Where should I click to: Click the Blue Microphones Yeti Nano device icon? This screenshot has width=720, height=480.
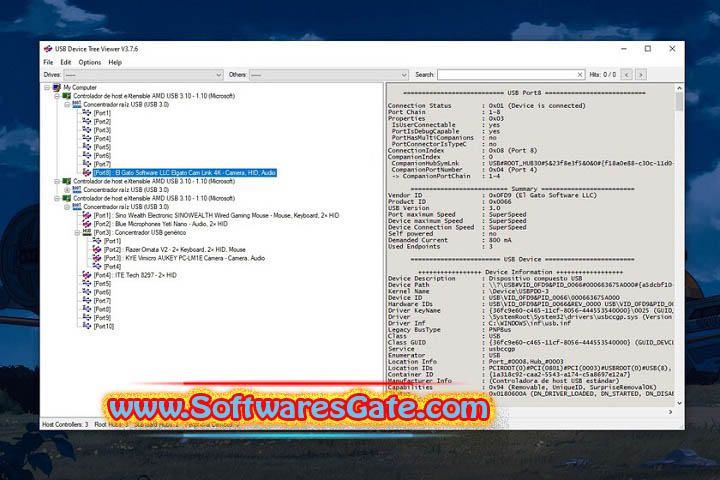(87, 224)
